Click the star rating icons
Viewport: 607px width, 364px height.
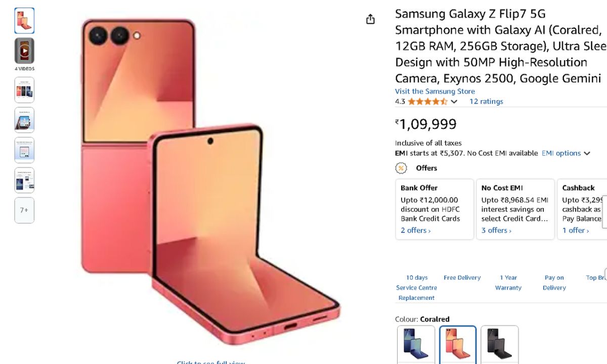coord(427,102)
